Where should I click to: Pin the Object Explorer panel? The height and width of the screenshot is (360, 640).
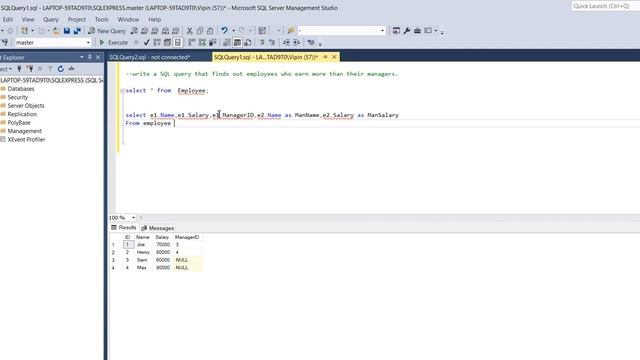(90, 57)
